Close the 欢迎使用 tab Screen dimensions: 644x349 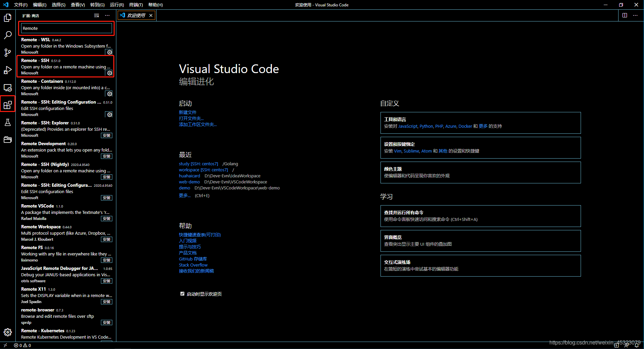[151, 15]
